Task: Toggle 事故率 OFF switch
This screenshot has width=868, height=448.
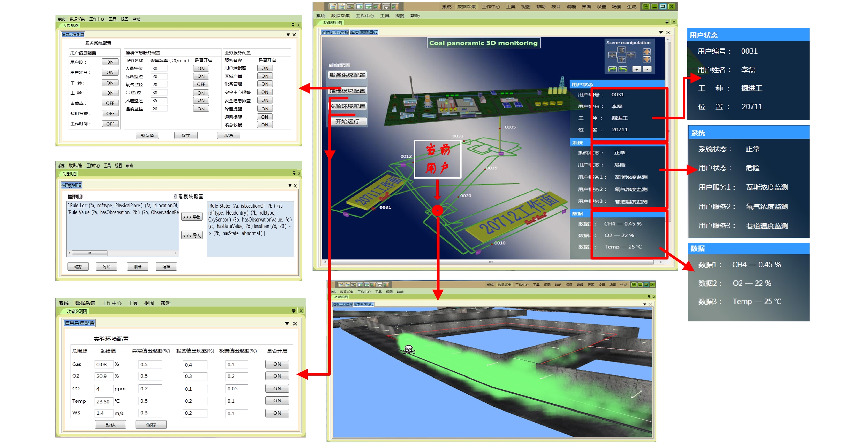Action: coord(110,103)
